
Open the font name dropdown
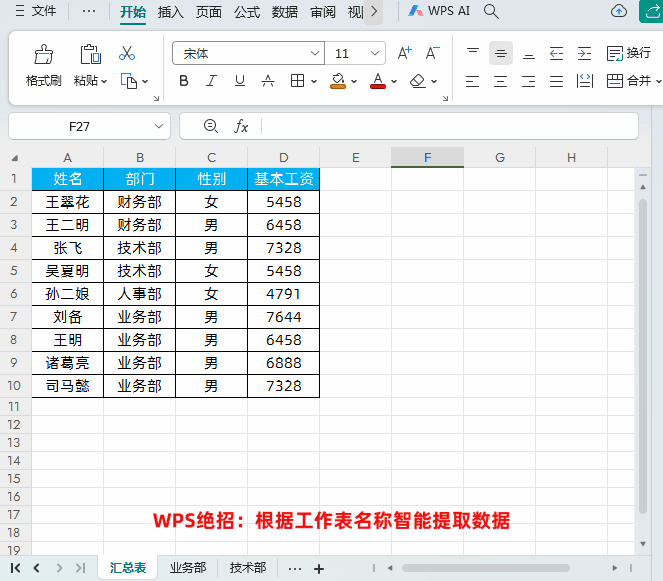315,54
